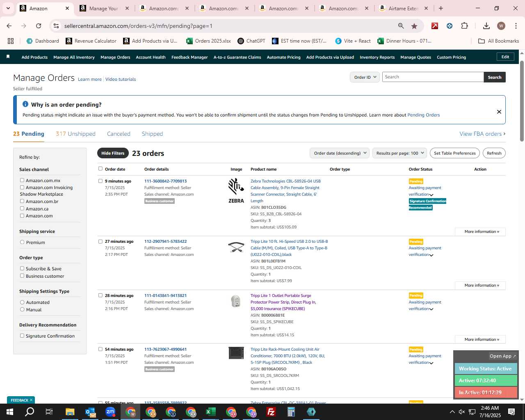Switch to the Shipped orders tab

coord(152,134)
